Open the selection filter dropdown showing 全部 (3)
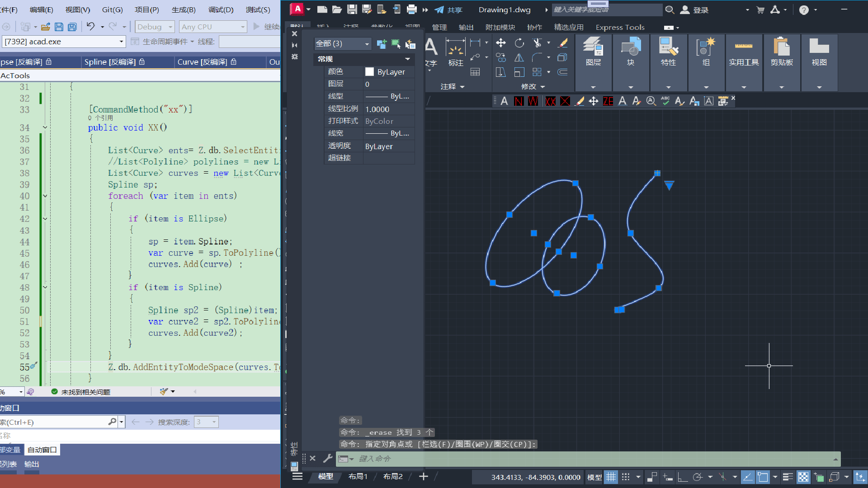This screenshot has width=868, height=488. tap(343, 44)
